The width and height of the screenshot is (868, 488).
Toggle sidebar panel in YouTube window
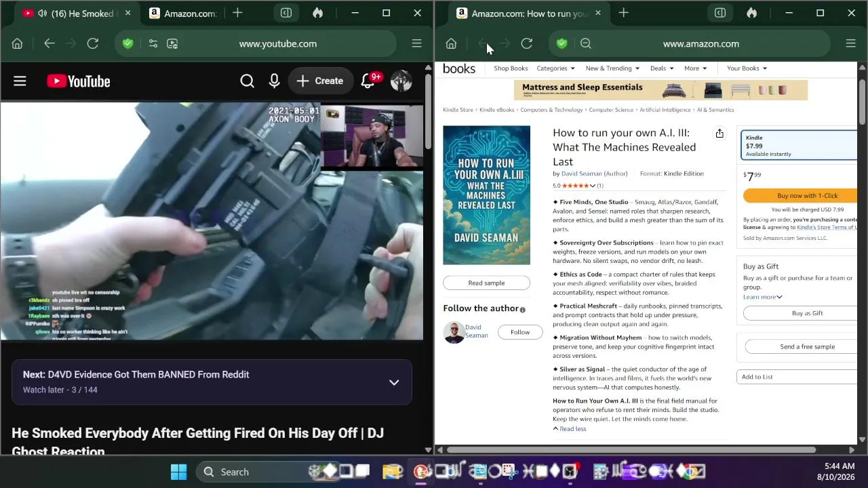pos(286,13)
